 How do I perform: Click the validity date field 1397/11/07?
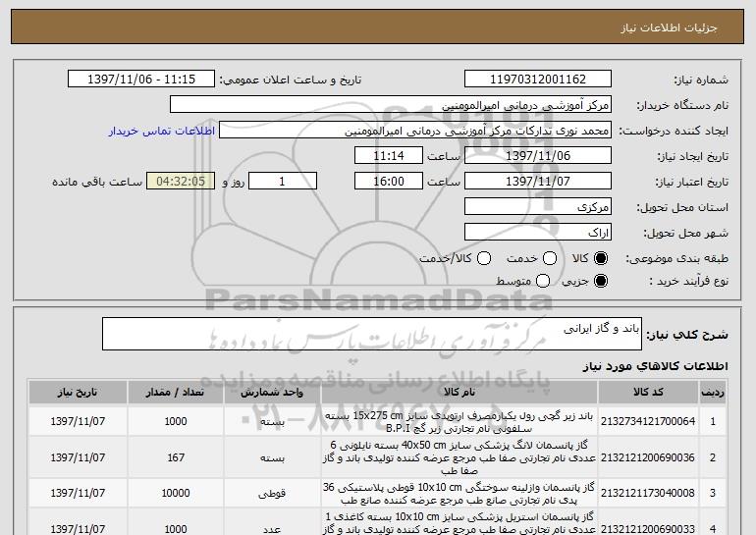point(538,182)
